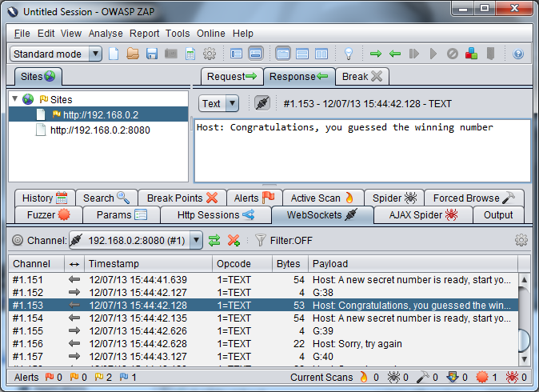Click the WebSocket plug icon beside Text
The width and height of the screenshot is (539, 392).
(x=262, y=103)
